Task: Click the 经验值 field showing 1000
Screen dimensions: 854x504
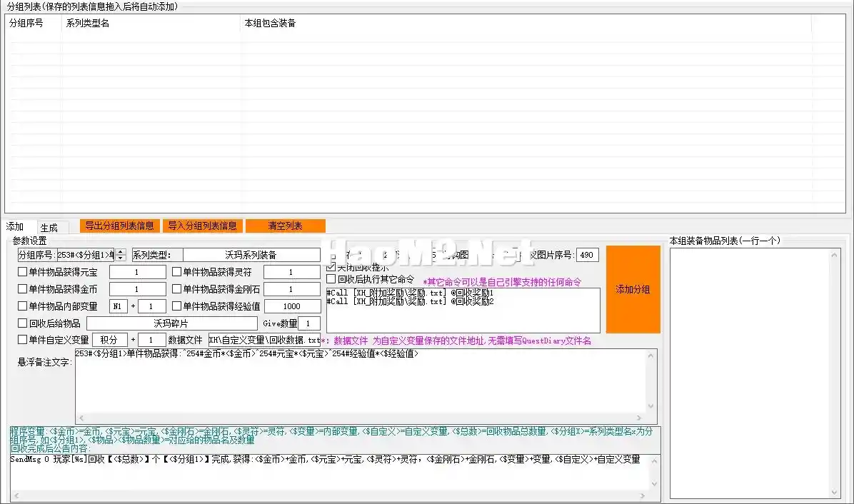Action: pos(291,306)
